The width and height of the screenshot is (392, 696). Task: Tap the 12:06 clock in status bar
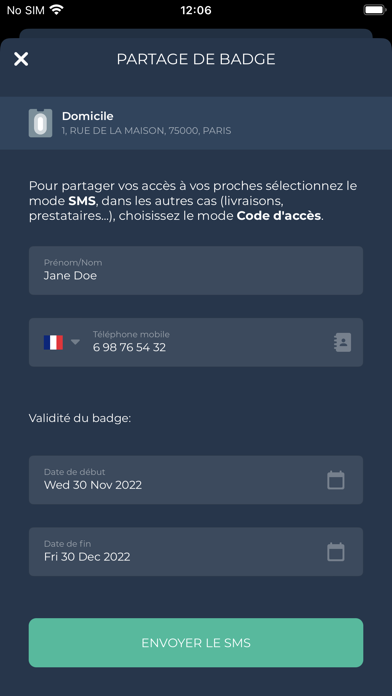click(196, 10)
